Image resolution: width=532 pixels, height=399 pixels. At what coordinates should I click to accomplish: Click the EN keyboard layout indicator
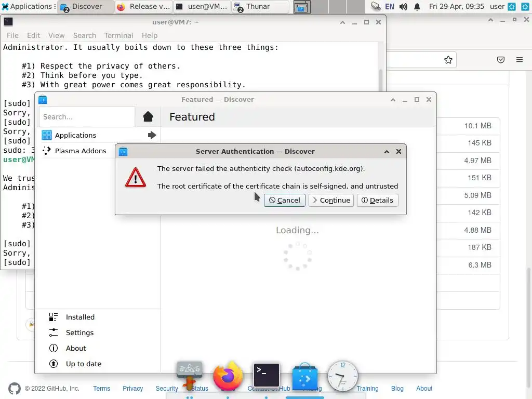coord(389,6)
